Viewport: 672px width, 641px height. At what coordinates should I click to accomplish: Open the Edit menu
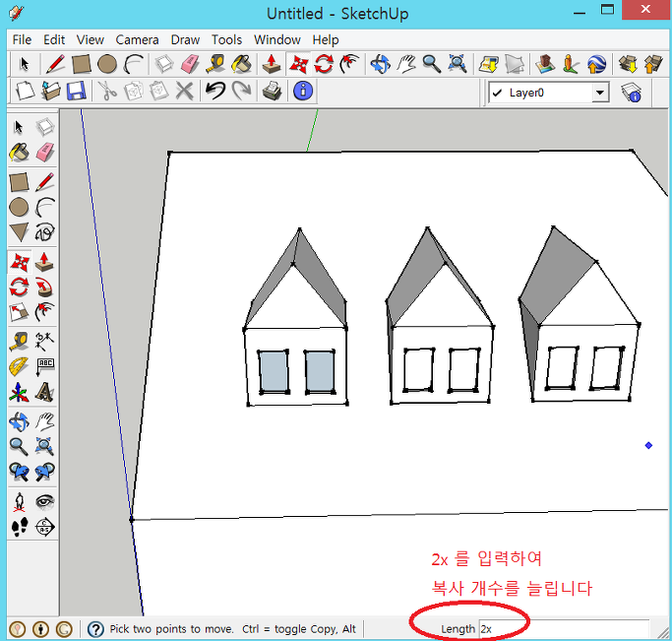coord(54,39)
